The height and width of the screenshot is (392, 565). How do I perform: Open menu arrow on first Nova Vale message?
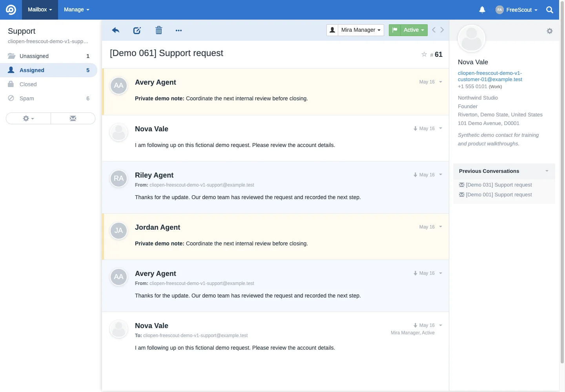click(x=441, y=128)
